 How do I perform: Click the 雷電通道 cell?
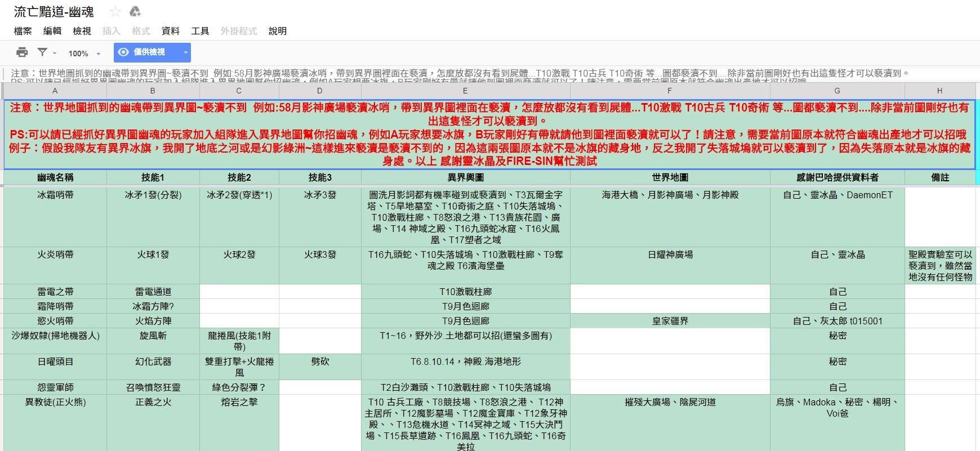tap(153, 292)
